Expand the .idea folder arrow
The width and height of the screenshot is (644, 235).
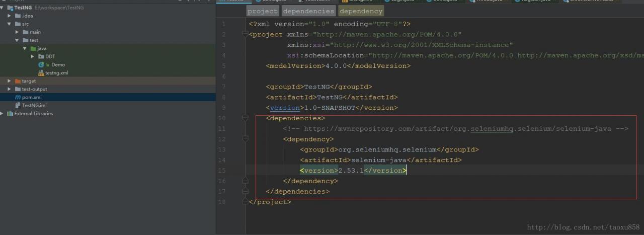(9, 16)
